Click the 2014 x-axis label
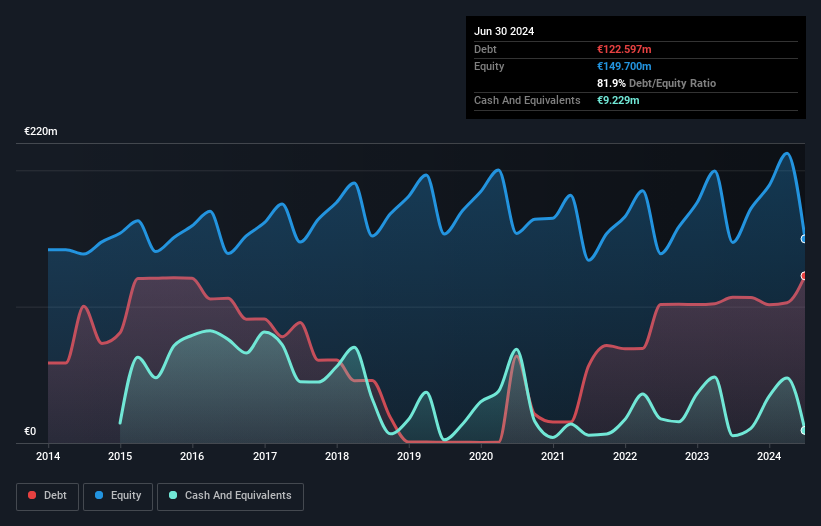 coord(48,456)
